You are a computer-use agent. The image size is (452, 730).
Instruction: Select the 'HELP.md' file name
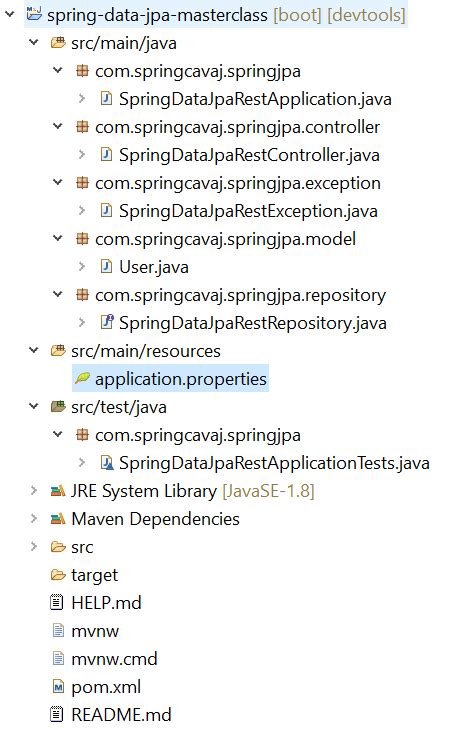[x=106, y=603]
